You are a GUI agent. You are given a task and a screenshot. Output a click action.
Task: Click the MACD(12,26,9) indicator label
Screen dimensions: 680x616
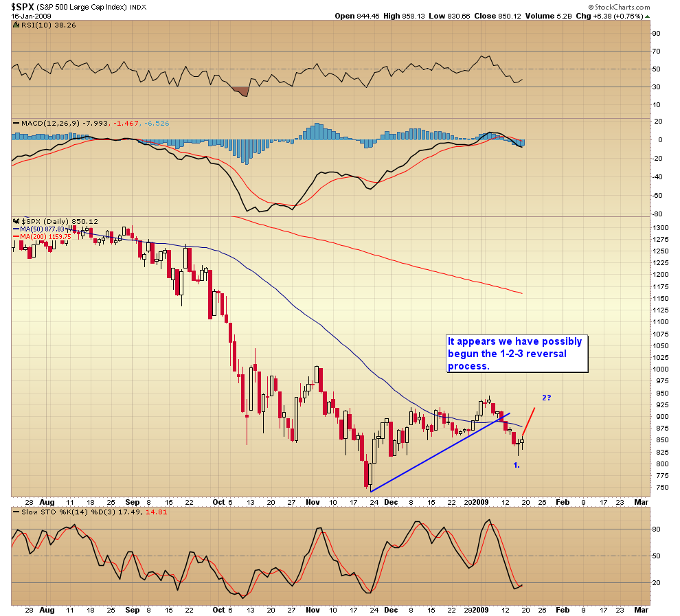coord(50,123)
